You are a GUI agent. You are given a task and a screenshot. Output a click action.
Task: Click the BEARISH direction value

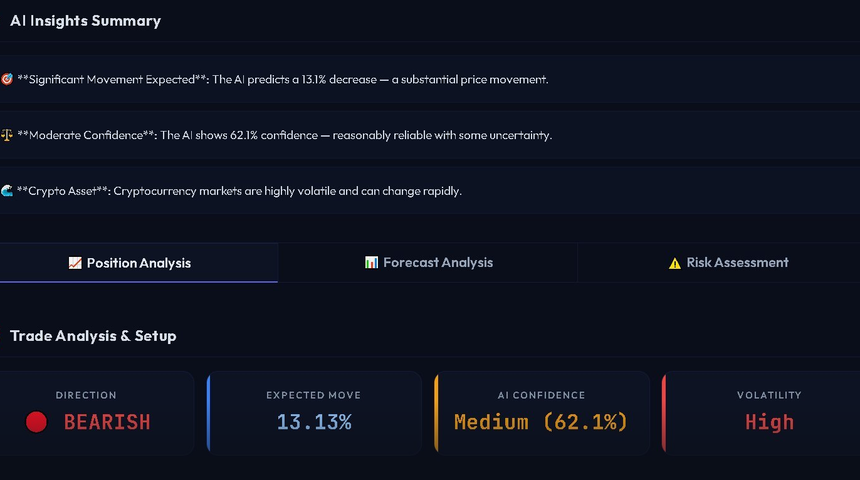tap(107, 422)
